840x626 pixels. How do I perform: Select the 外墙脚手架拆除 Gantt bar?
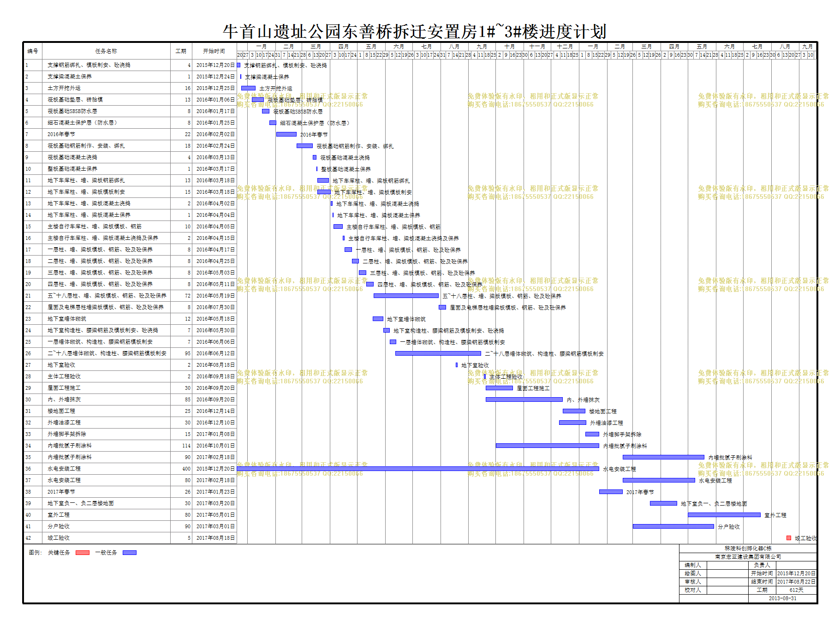[592, 434]
